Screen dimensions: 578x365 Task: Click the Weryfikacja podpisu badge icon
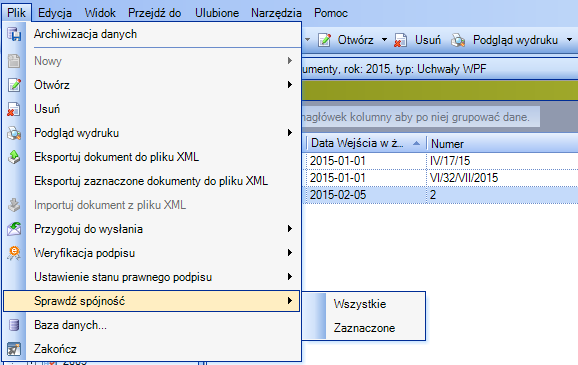click(x=14, y=253)
